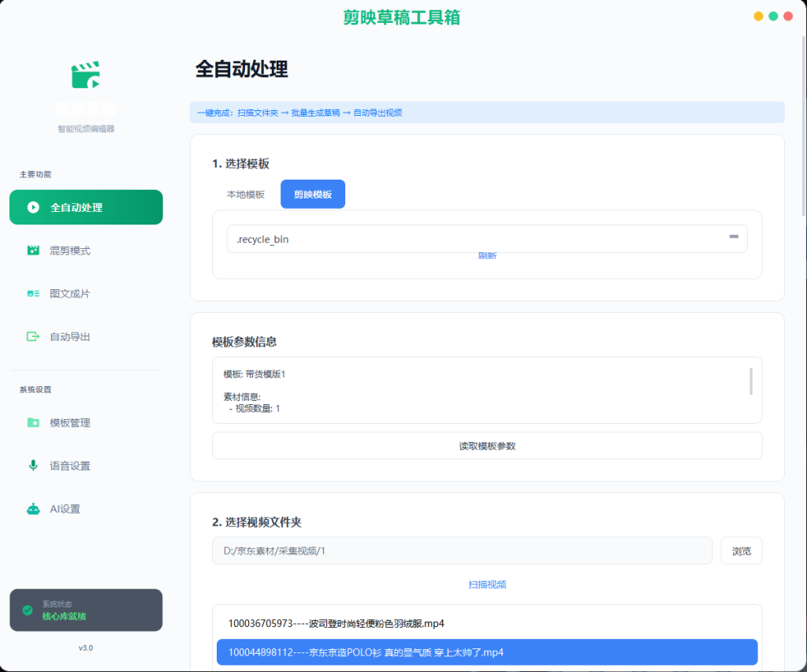Open 图文成片 via its image-text icon
The width and height of the screenshot is (807, 672).
(33, 294)
